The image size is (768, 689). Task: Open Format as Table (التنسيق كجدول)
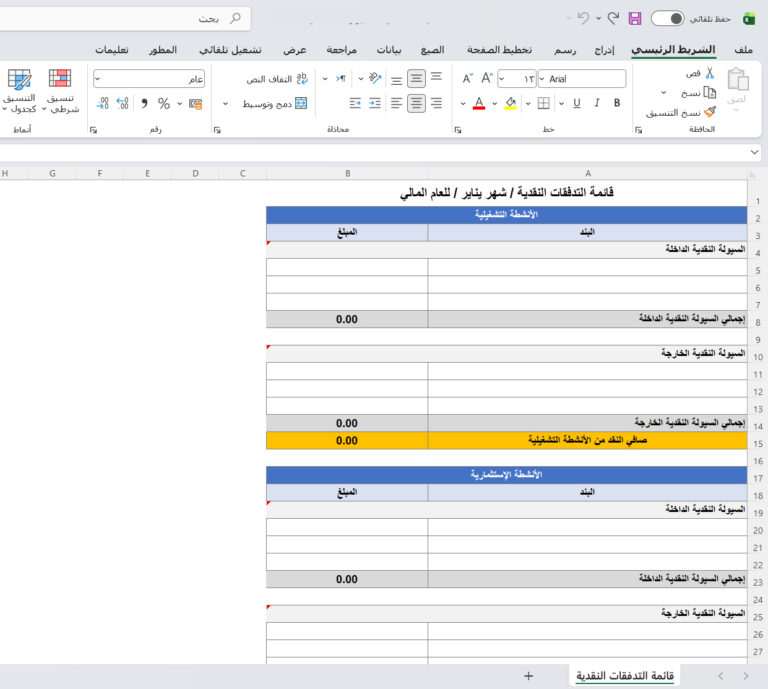[20, 91]
